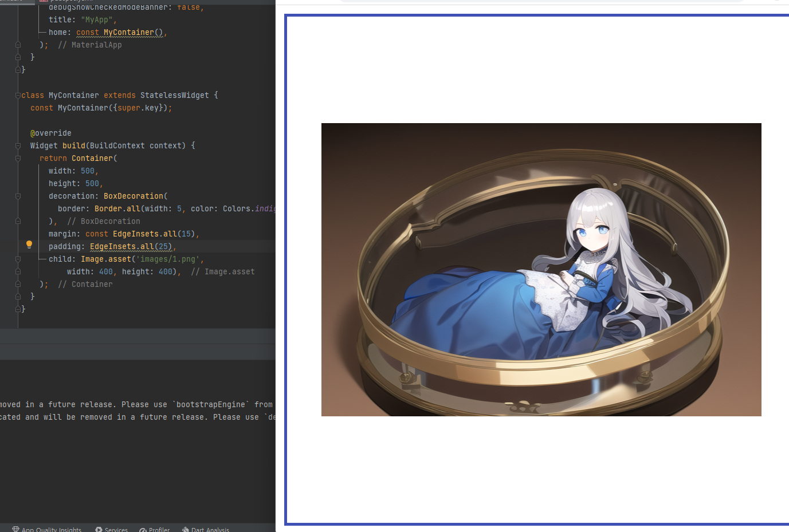Click the underlined const MyContainer() text
This screenshot has height=532, width=789.
pyautogui.click(x=120, y=32)
